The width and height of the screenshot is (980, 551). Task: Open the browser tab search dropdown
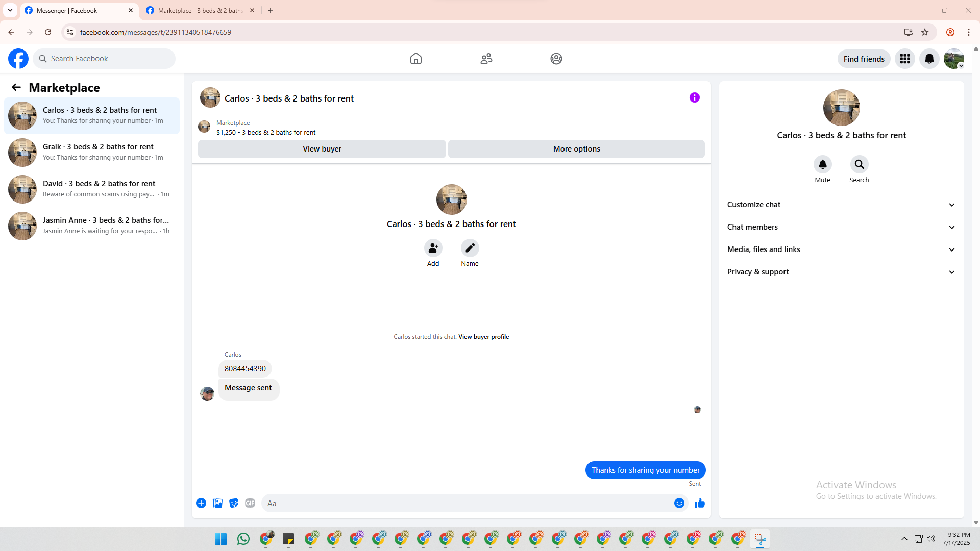point(10,10)
